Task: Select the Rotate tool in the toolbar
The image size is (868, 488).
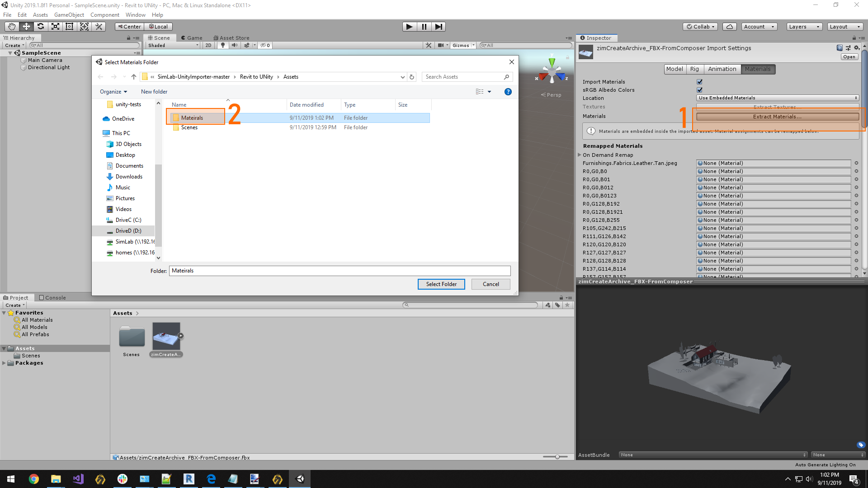Action: pos(41,27)
